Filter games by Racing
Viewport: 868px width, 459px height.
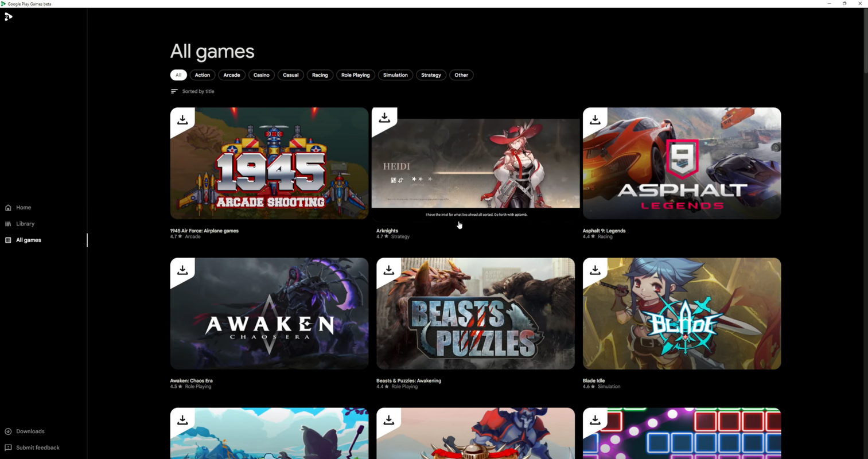(x=320, y=75)
